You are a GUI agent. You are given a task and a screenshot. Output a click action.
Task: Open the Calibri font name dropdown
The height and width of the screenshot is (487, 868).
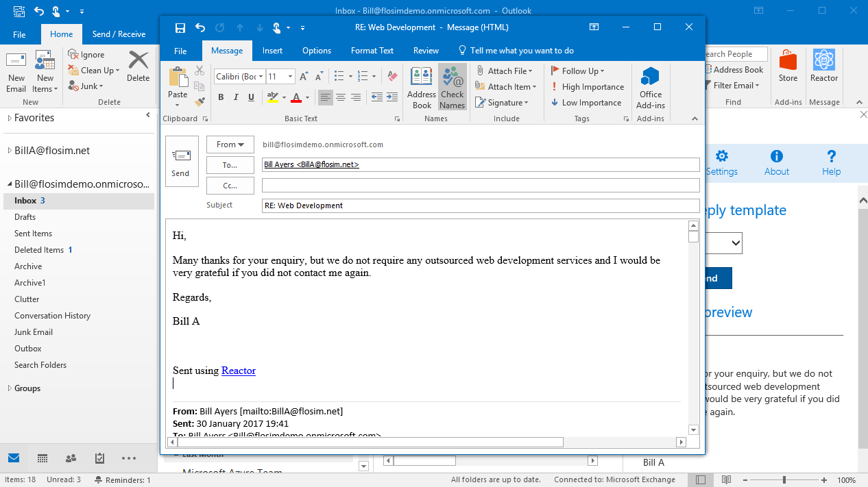tap(261, 77)
